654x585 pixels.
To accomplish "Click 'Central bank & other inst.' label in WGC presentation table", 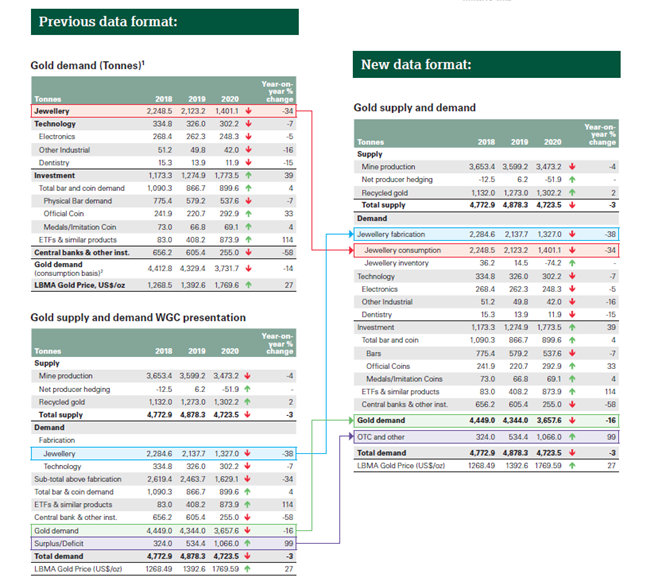I will coord(76,517).
